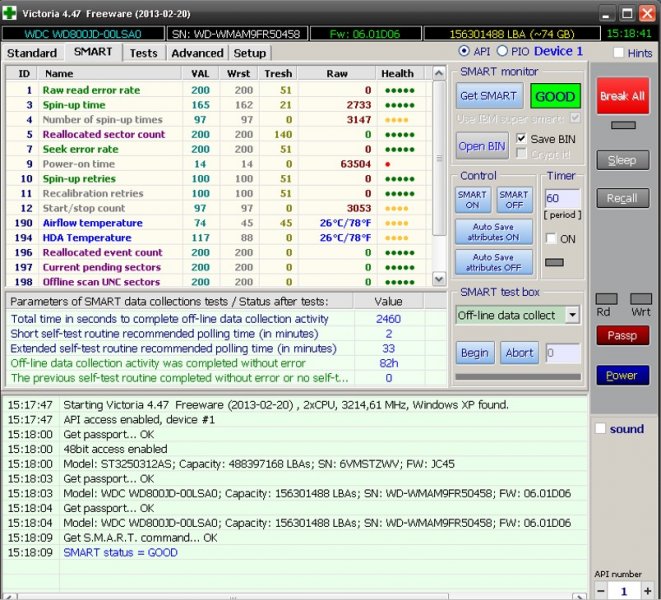Image resolution: width=661 pixels, height=600 pixels.
Task: Click the timer period input field
Action: pos(562,198)
